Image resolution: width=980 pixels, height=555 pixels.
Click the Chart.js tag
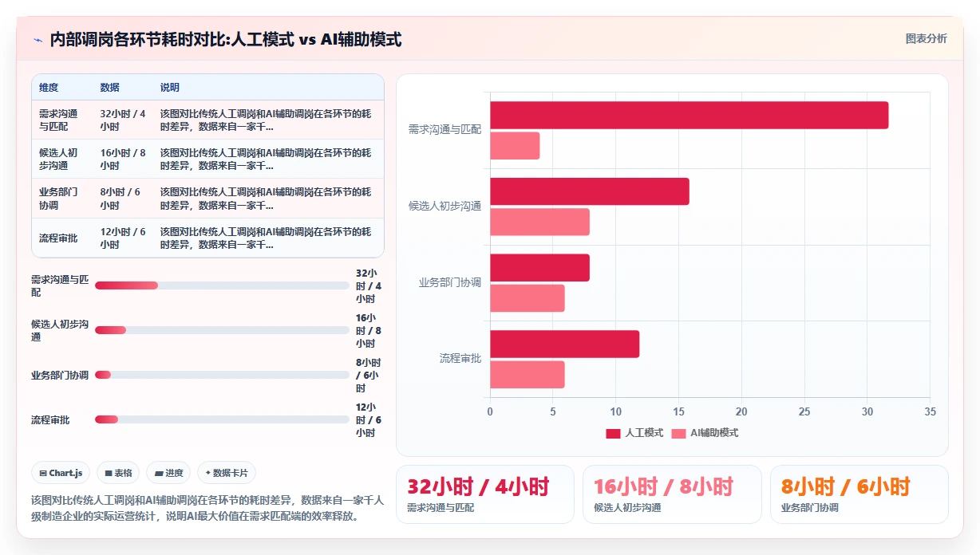coord(61,473)
